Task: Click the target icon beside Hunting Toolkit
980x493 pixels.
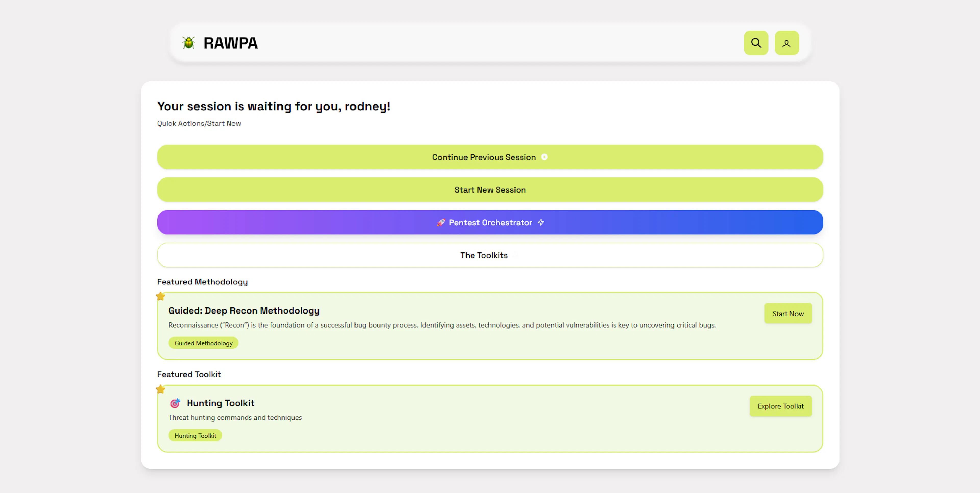Action: tap(175, 403)
